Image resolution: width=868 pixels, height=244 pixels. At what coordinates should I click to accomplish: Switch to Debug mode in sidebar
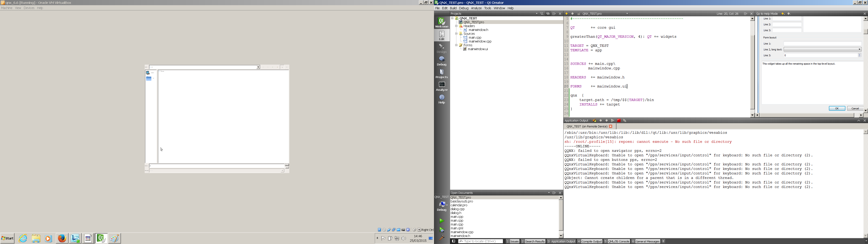441,61
